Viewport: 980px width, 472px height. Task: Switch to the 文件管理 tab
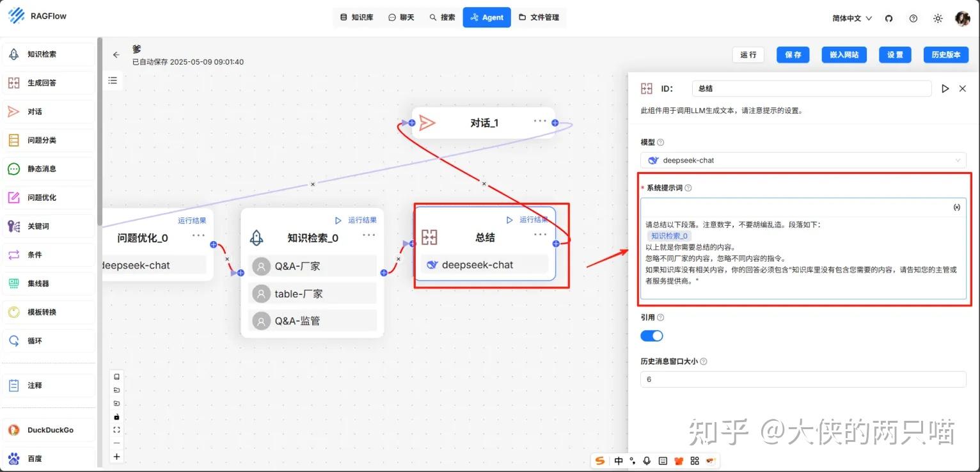(541, 17)
